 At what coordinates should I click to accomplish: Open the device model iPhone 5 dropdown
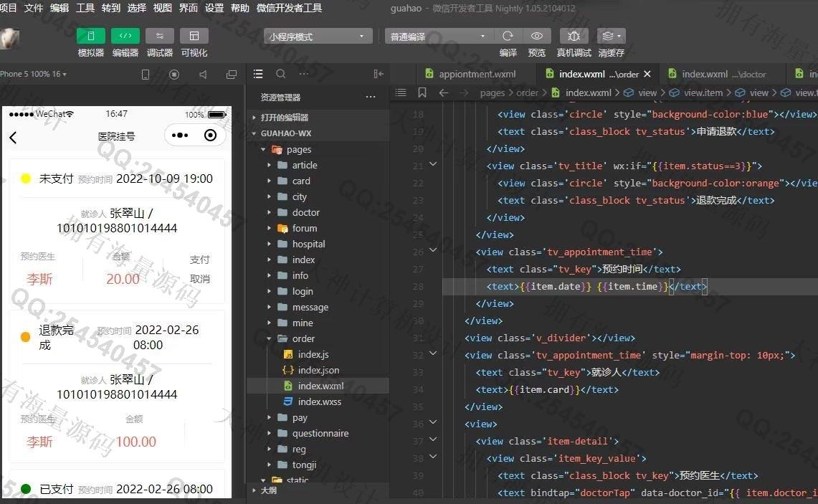tap(34, 74)
